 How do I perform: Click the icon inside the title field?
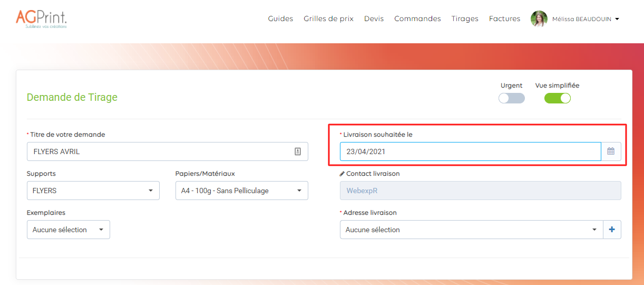pos(298,151)
